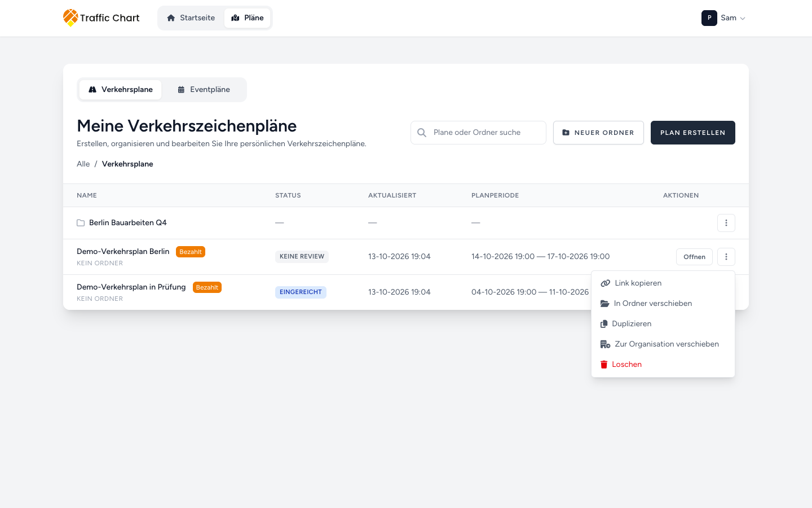Screen dimensions: 812x508
Task: Go to Startseite in top navigation
Action: click(x=191, y=18)
